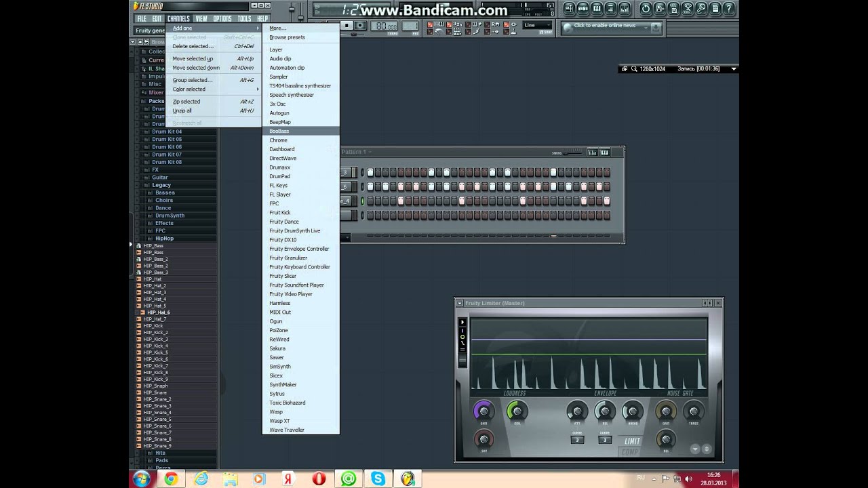Select HIP_Hat_6 sample in browser
This screenshot has width=868, height=488.
point(158,312)
